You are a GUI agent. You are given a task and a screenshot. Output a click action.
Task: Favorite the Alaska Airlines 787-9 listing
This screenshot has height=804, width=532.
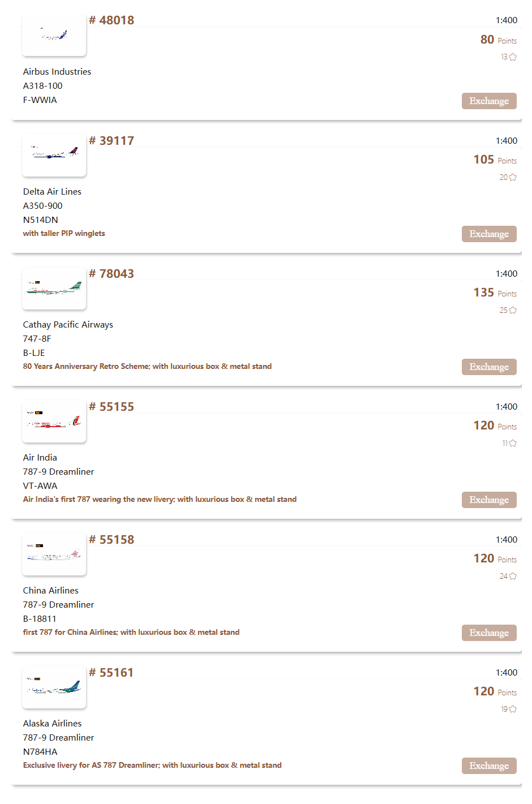tap(513, 709)
